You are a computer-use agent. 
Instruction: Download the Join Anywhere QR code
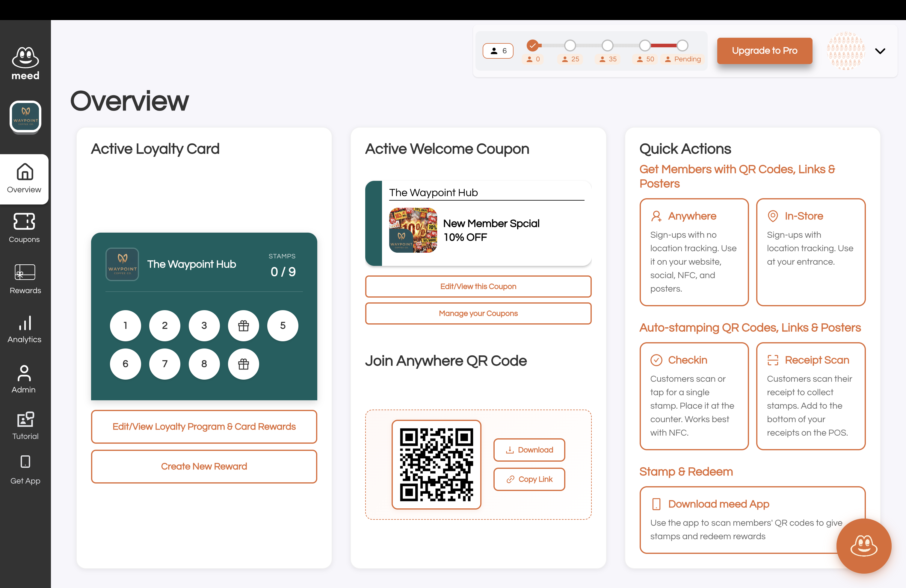point(529,450)
